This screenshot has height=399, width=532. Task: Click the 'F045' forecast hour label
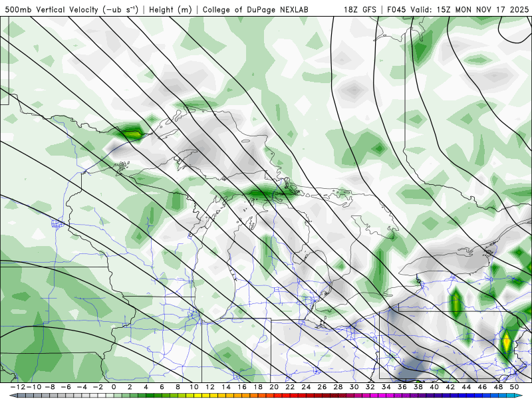pos(395,9)
